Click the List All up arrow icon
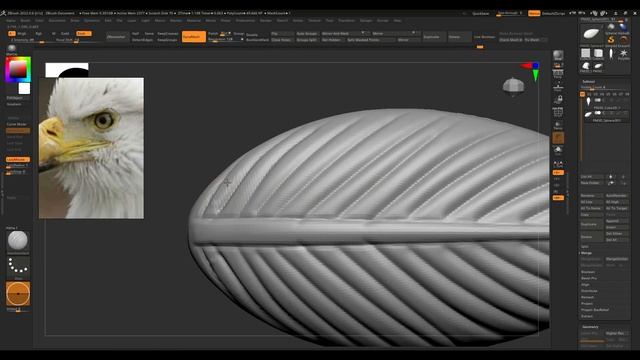640x360 pixels. point(611,177)
